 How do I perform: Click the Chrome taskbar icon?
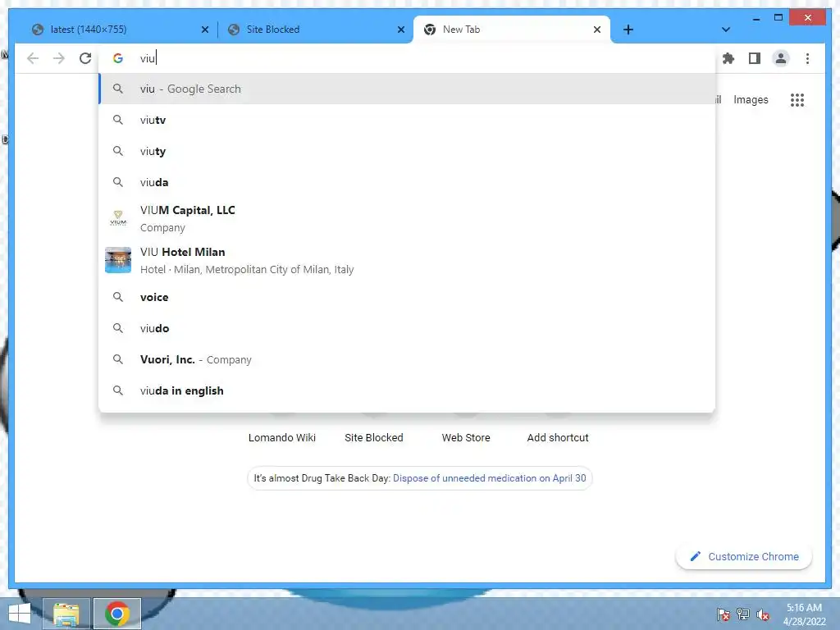(117, 614)
